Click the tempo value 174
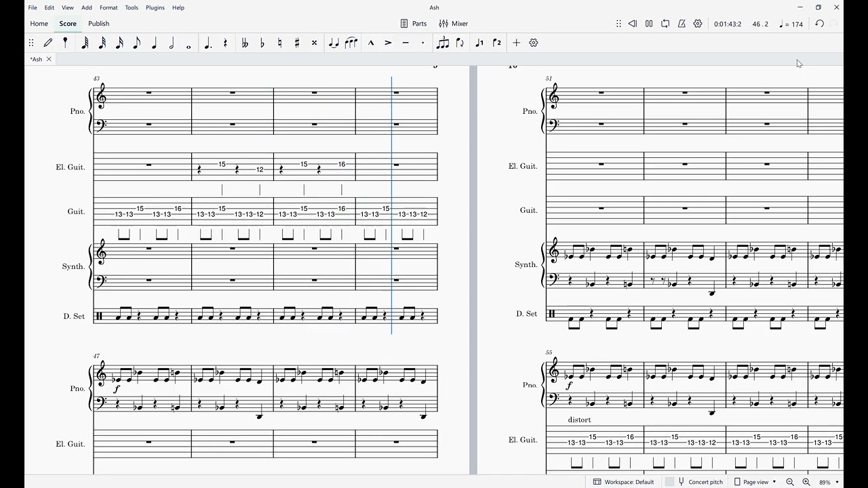 [x=791, y=24]
